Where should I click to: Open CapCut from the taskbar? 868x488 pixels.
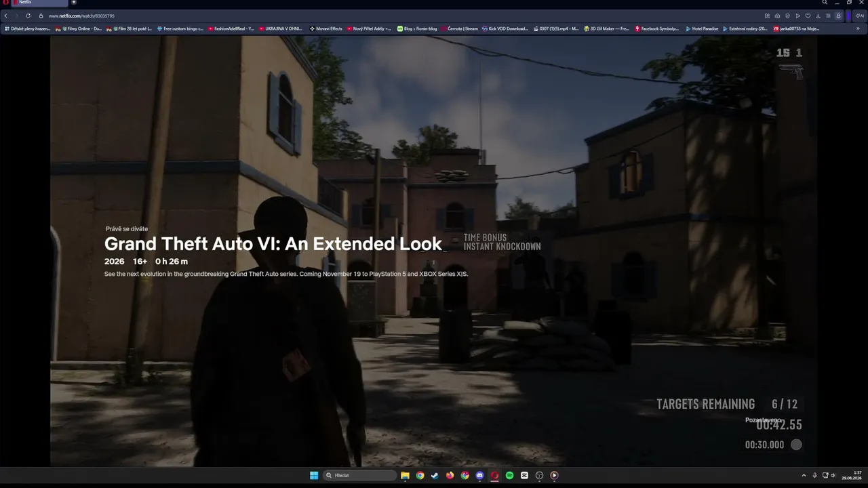tap(524, 475)
